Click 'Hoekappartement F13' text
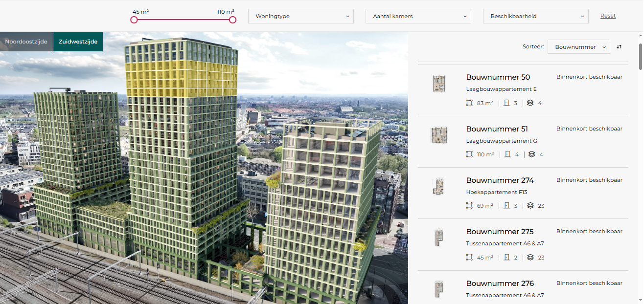Screen dimensions: 644x304 [x=497, y=192]
